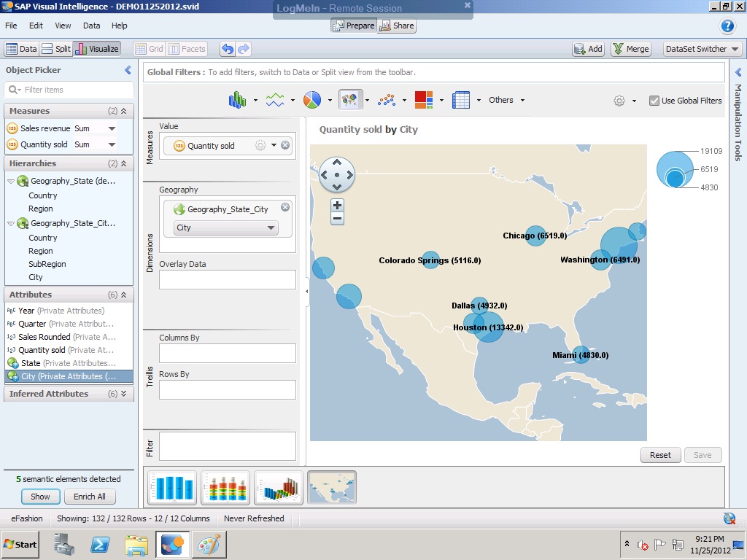Open chart settings gear icon
Viewport: 747px width, 560px height.
pos(619,101)
